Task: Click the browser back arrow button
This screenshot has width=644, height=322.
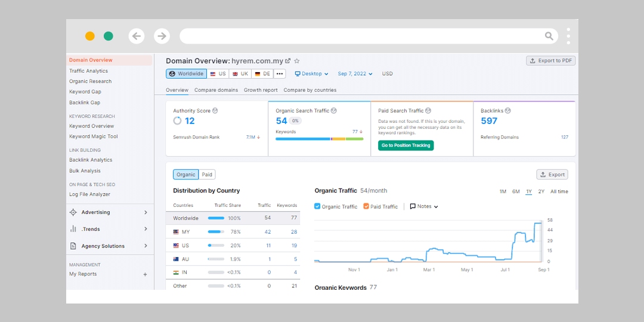Action: click(x=137, y=36)
